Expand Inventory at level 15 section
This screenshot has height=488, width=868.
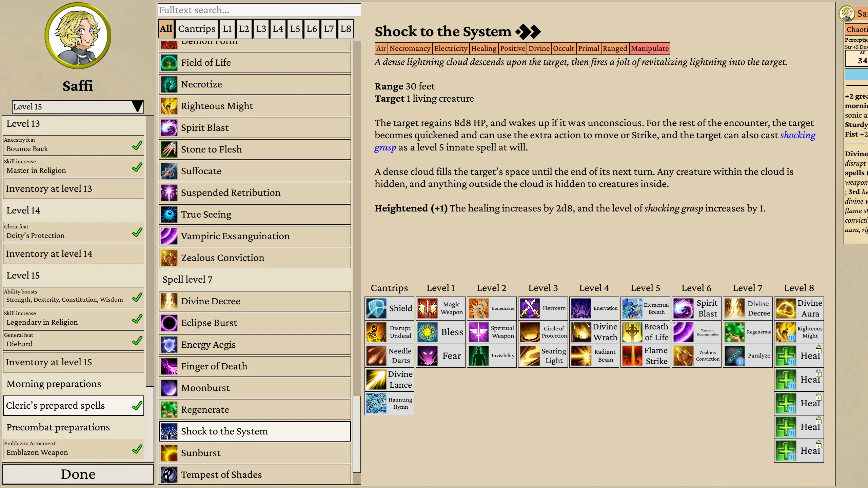coord(74,362)
